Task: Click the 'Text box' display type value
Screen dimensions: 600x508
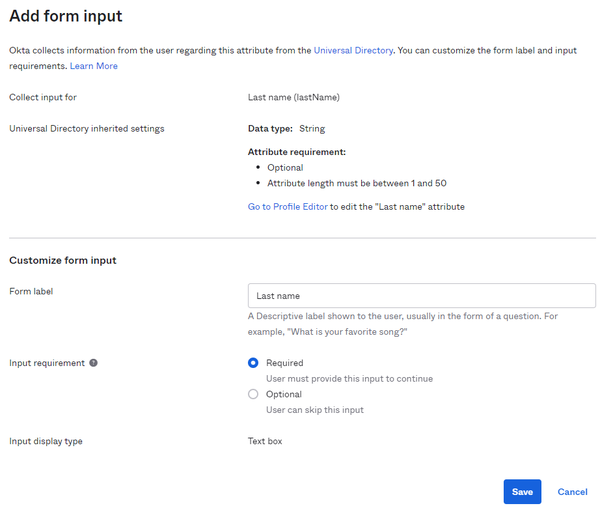Action: [x=265, y=441]
